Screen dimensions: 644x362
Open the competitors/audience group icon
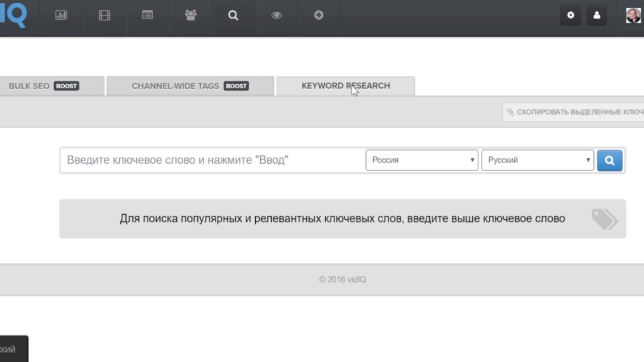click(190, 15)
